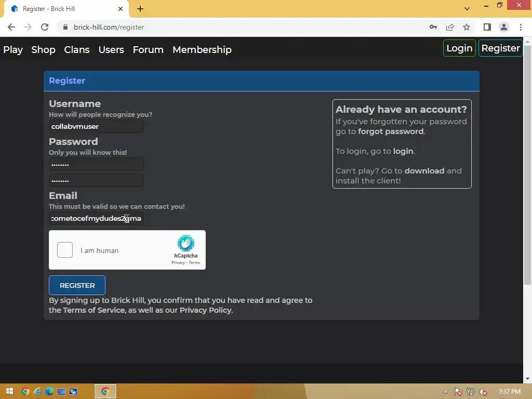Viewport: 532px width, 399px height.
Task: Go back using browser back arrow
Action: tap(11, 27)
